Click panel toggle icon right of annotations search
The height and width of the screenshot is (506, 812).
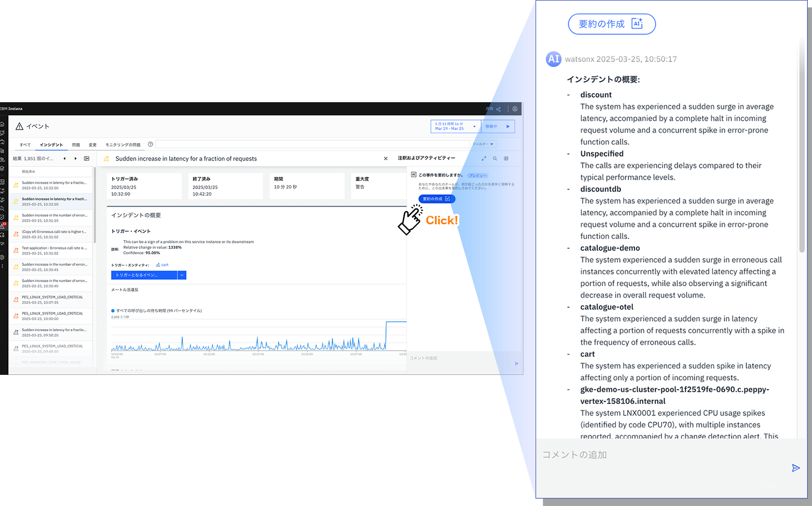[x=506, y=158]
